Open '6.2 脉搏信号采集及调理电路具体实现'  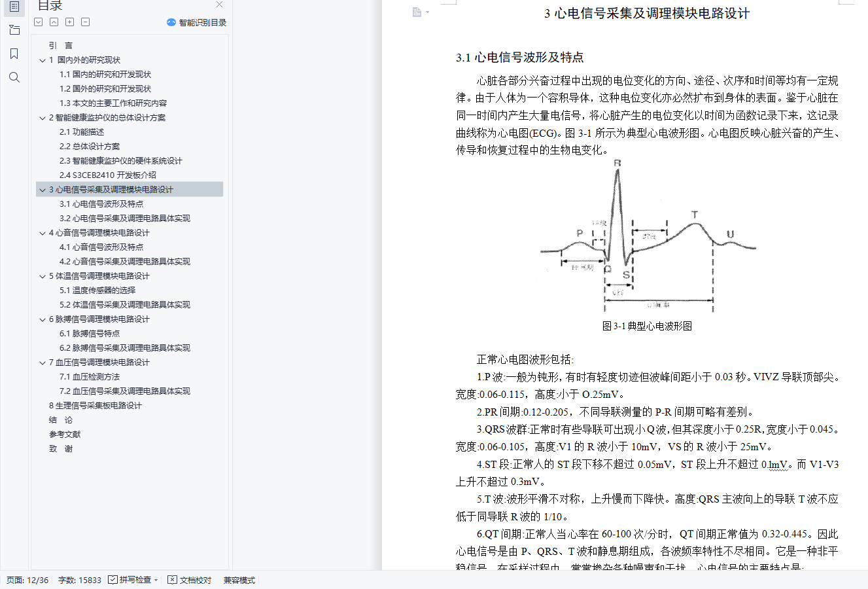(x=125, y=348)
